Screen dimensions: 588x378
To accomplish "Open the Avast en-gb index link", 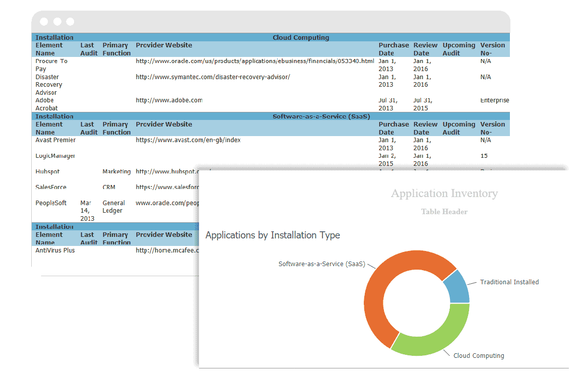I will pyautogui.click(x=188, y=140).
